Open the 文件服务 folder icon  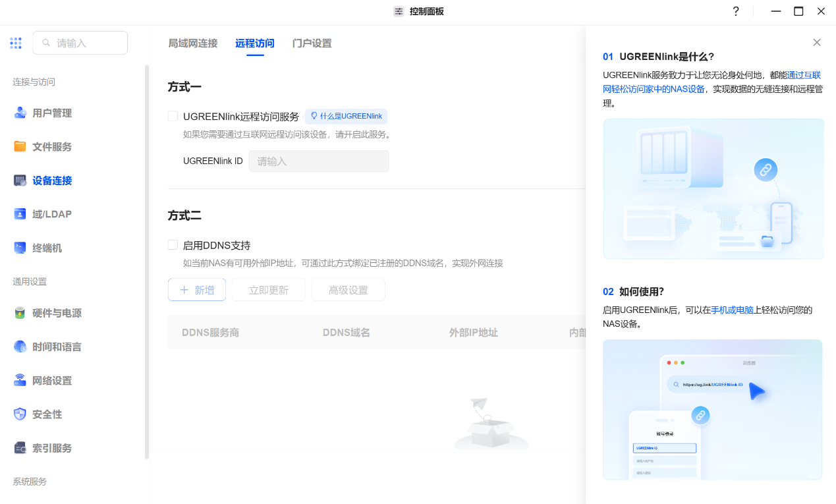(20, 146)
